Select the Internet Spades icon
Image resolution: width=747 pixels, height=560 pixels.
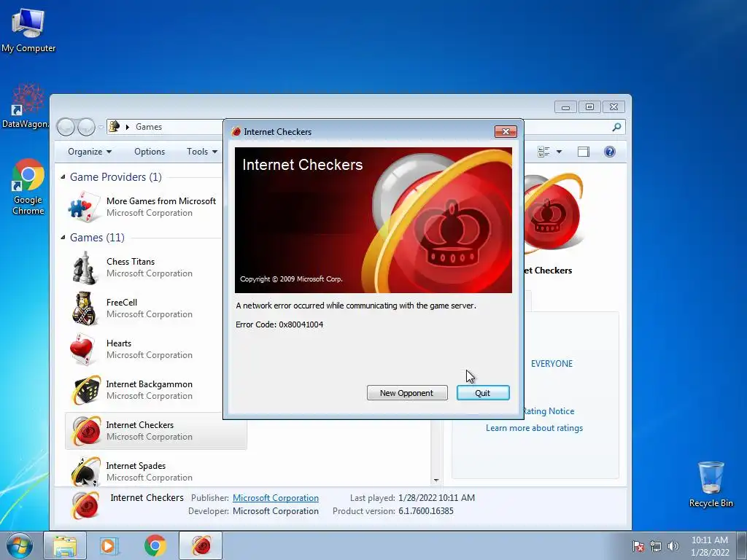pos(86,472)
